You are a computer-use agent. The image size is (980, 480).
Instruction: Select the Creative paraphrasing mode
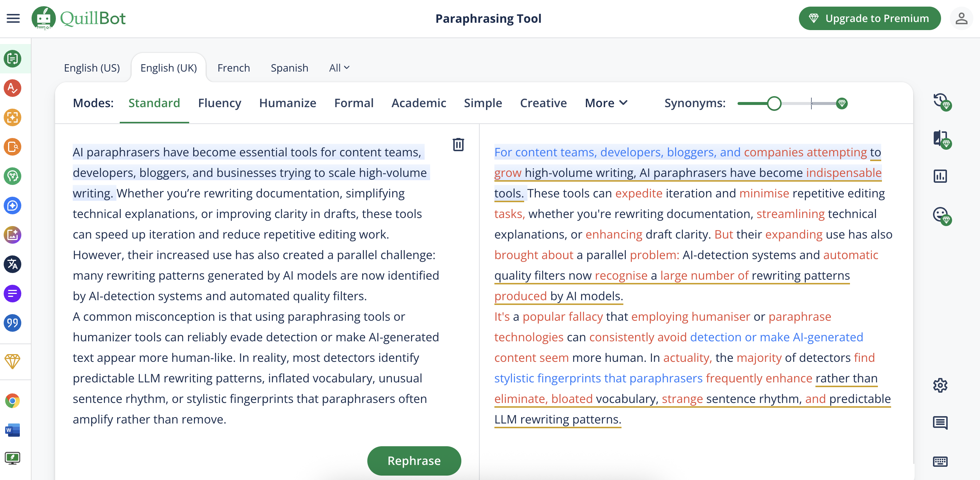[543, 103]
